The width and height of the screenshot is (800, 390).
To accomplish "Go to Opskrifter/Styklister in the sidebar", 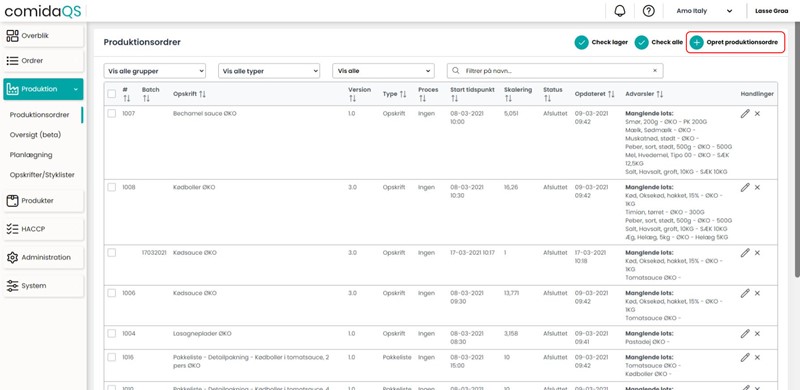I will pyautogui.click(x=42, y=175).
